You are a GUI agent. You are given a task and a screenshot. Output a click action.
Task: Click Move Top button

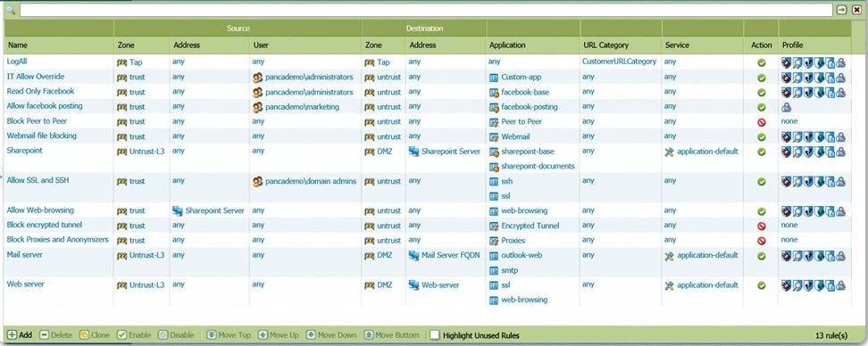pyautogui.click(x=229, y=335)
